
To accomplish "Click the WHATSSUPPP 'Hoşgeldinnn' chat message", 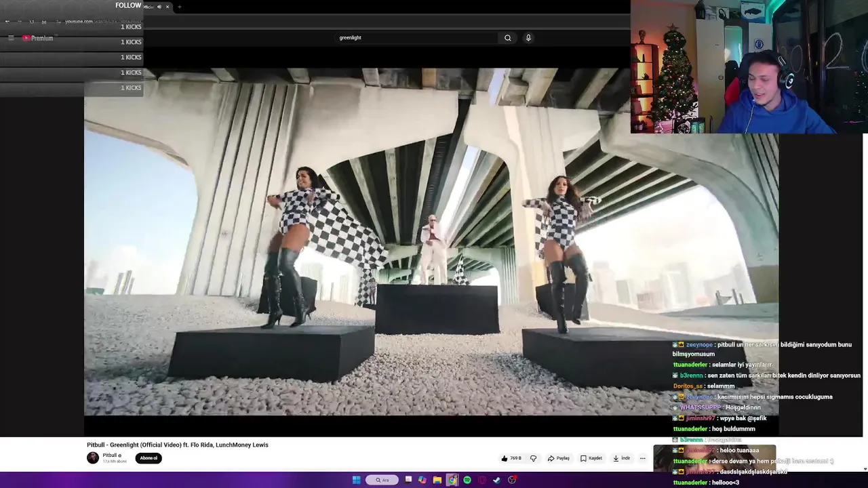I will (x=717, y=407).
